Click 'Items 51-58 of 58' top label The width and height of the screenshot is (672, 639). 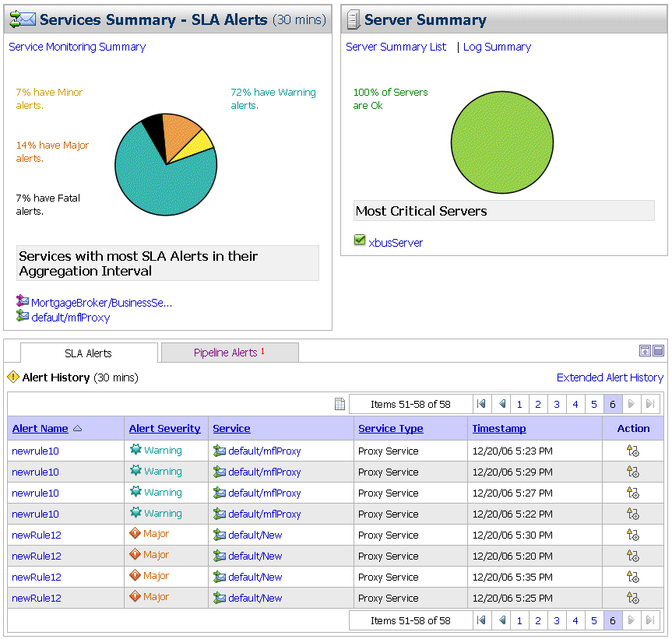tap(410, 404)
